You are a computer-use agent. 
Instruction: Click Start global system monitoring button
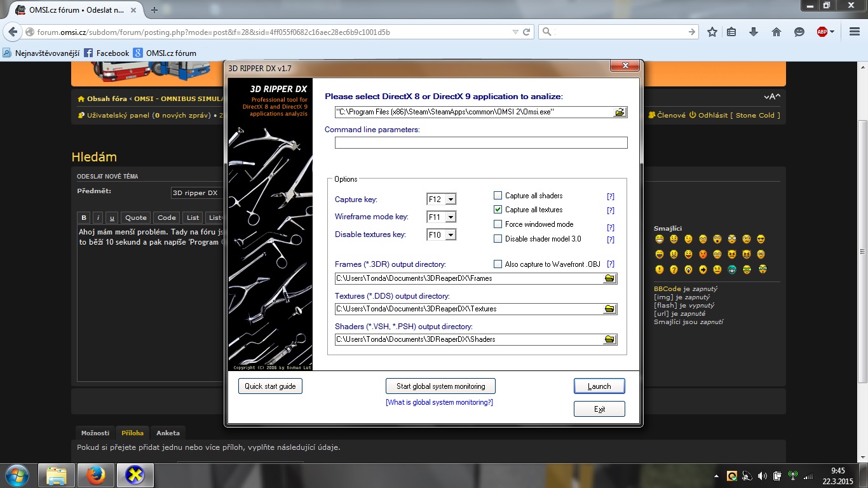point(440,386)
